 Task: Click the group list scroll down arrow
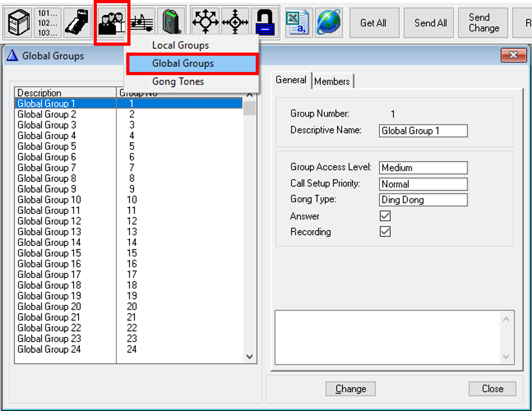(x=250, y=356)
